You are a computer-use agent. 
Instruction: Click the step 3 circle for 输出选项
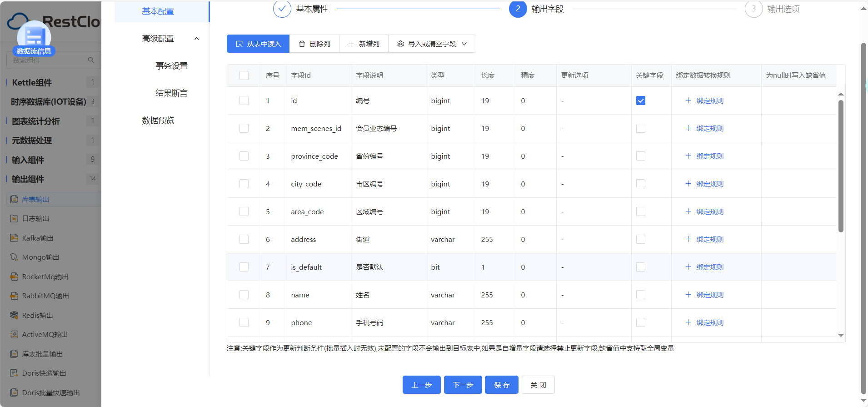(753, 9)
